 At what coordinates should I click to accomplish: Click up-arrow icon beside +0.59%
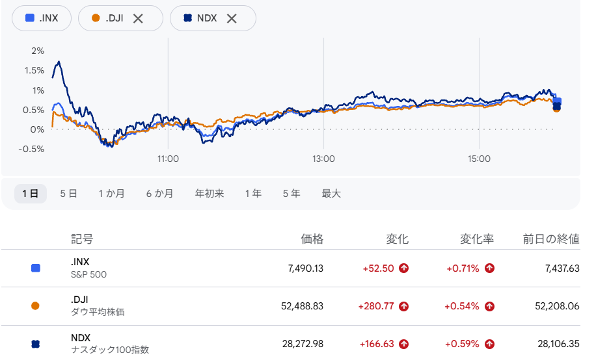click(x=489, y=344)
